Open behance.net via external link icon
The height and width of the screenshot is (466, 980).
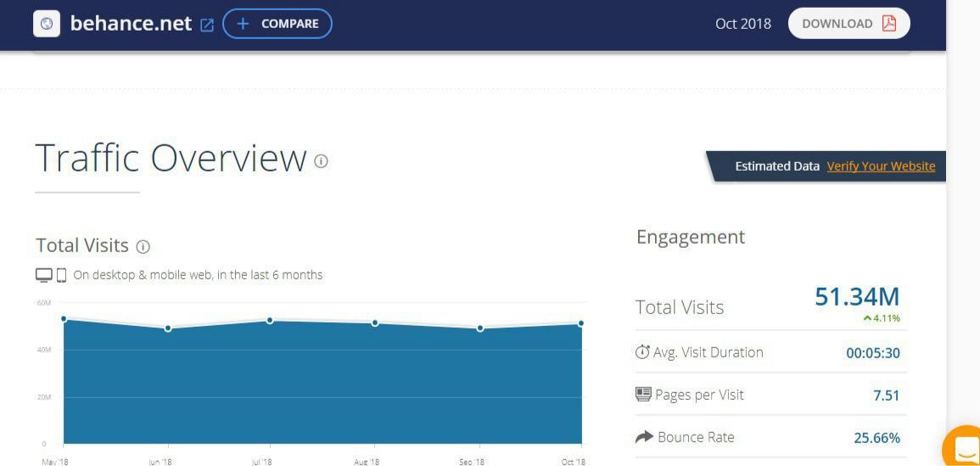[x=207, y=25]
